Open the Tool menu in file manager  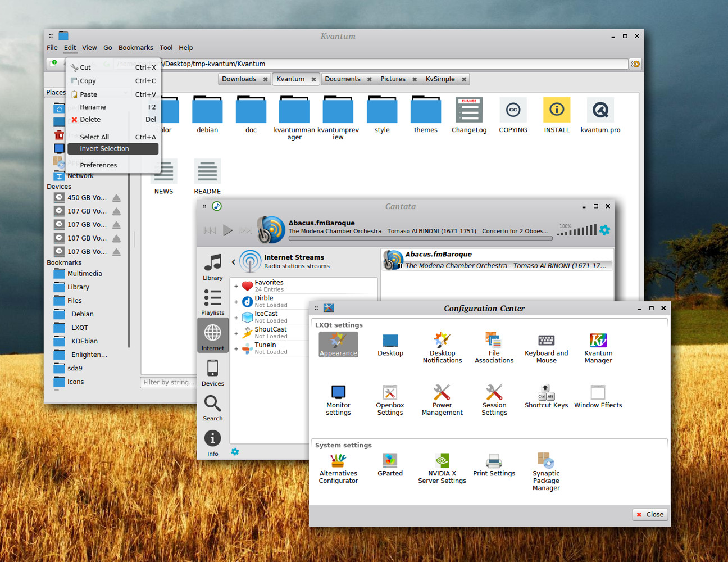(166, 48)
